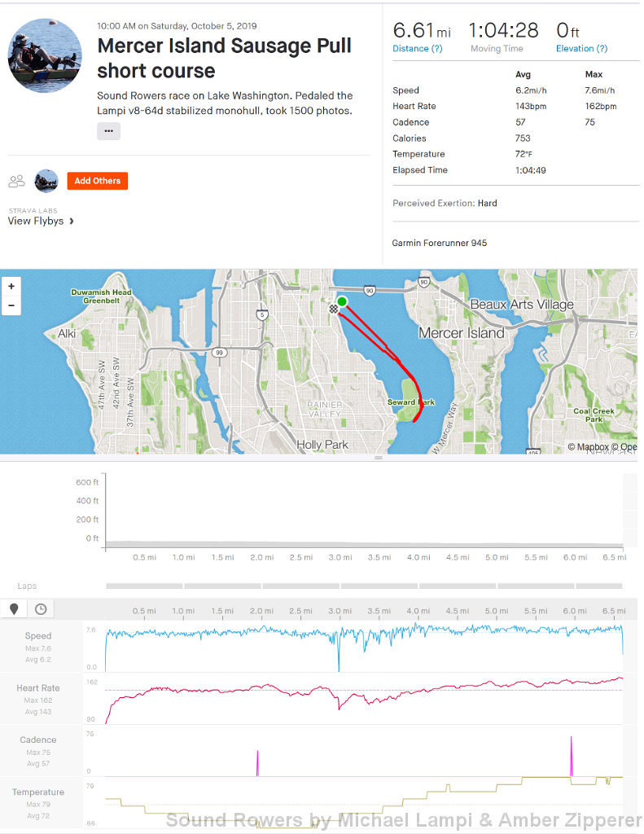Viewport: 644px width, 834px height.
Task: Switch chart x-axis to time clock icon
Action: [x=40, y=609]
